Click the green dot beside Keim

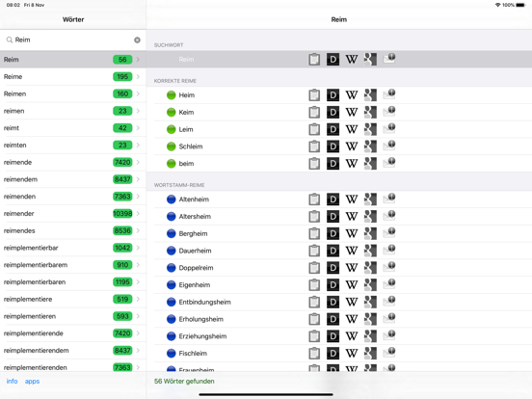[x=171, y=113]
